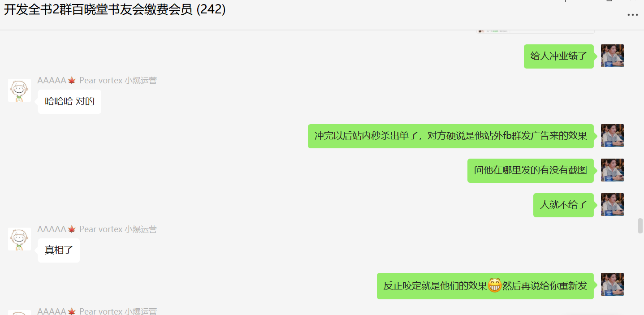Select the 哈哈哈 对的 message bubble

click(x=69, y=102)
